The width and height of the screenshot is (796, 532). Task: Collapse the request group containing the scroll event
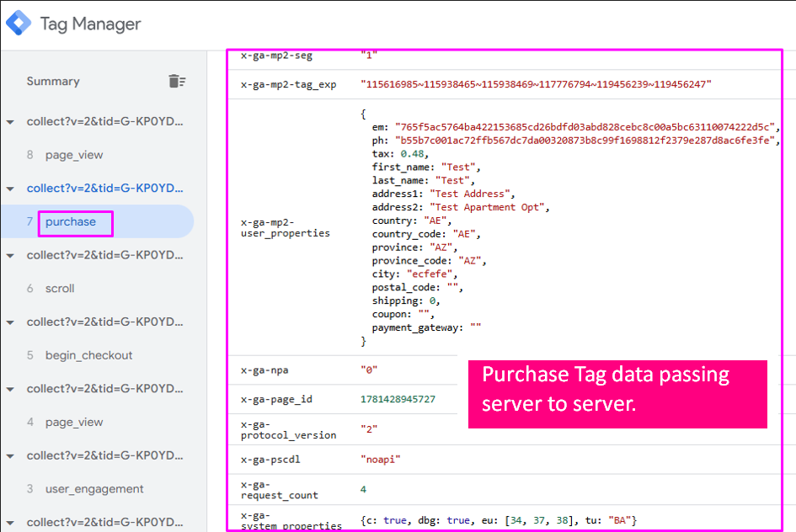[10, 256]
